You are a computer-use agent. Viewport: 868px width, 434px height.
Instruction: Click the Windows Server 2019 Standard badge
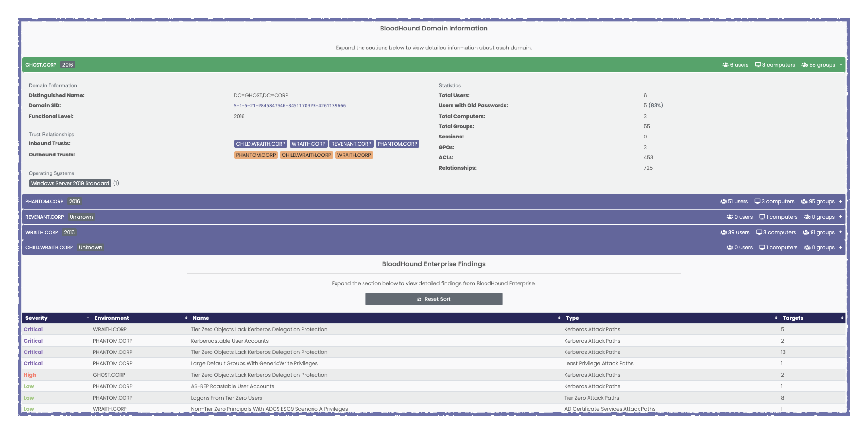tap(70, 183)
